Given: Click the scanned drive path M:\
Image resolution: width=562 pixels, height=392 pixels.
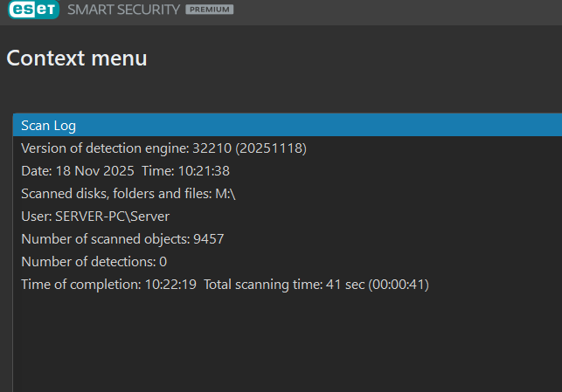Looking at the screenshot, I should click(225, 194).
